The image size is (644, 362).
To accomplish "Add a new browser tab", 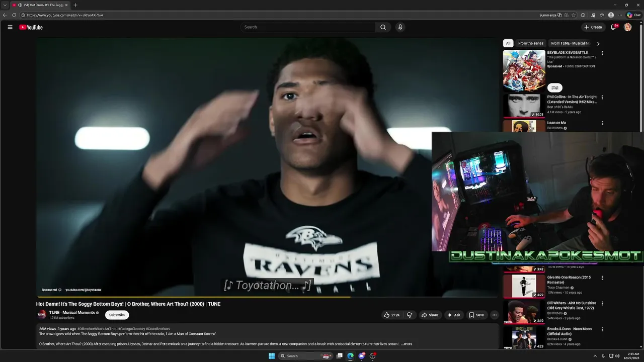I will click(75, 5).
